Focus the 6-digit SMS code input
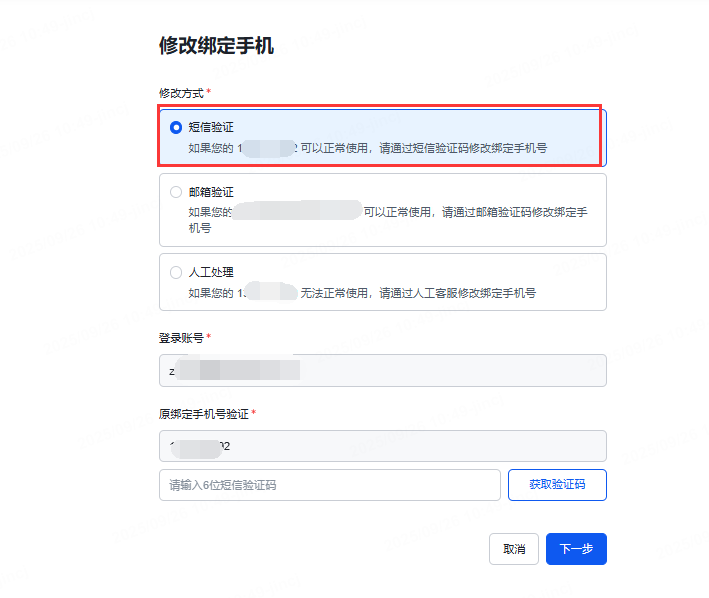Screen dimensions: 709x598 [x=329, y=485]
